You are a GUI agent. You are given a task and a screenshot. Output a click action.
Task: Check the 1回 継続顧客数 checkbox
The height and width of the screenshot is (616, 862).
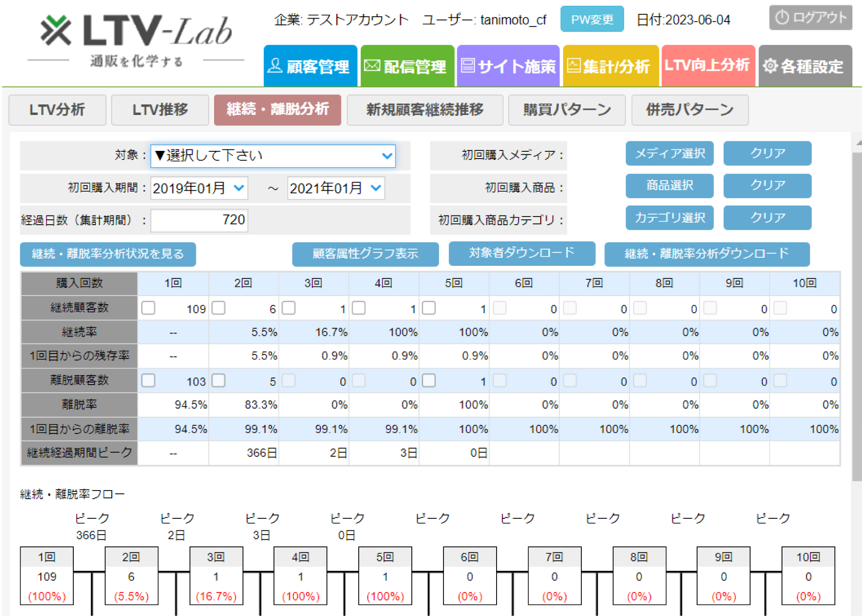click(x=148, y=308)
